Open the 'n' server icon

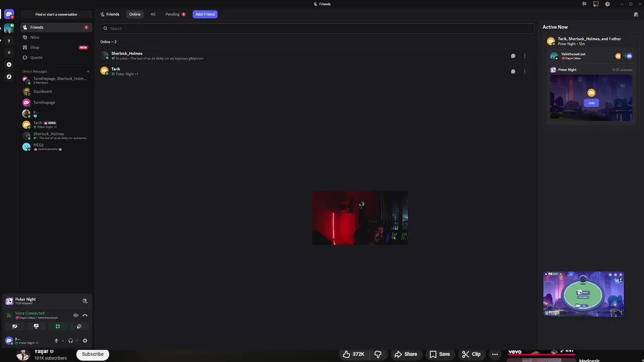click(x=9, y=52)
